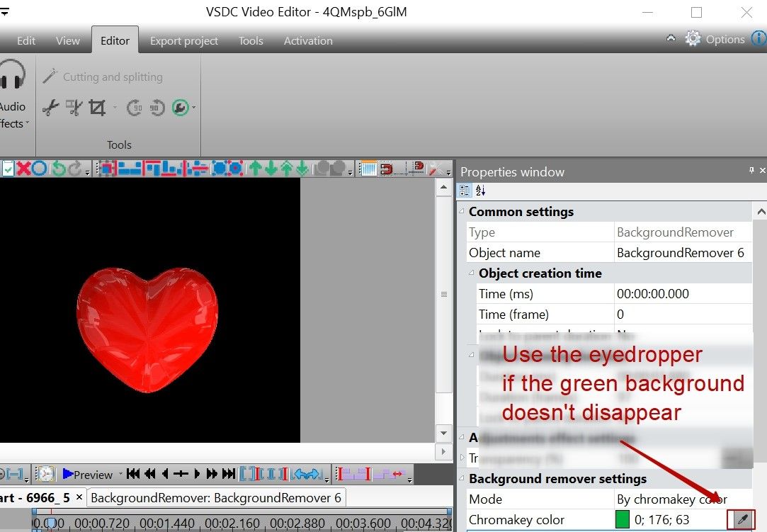Click the 00:02.160 mark on timeline ruler
This screenshot has width=767, height=532.
232,523
